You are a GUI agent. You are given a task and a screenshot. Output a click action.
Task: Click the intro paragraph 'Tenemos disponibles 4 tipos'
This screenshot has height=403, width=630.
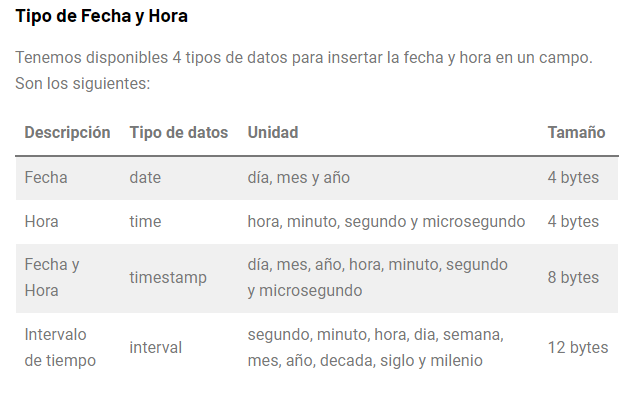coord(304,70)
